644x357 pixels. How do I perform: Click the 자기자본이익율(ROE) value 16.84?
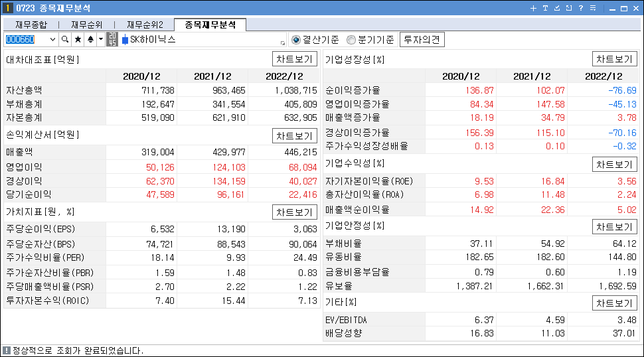[553, 181]
